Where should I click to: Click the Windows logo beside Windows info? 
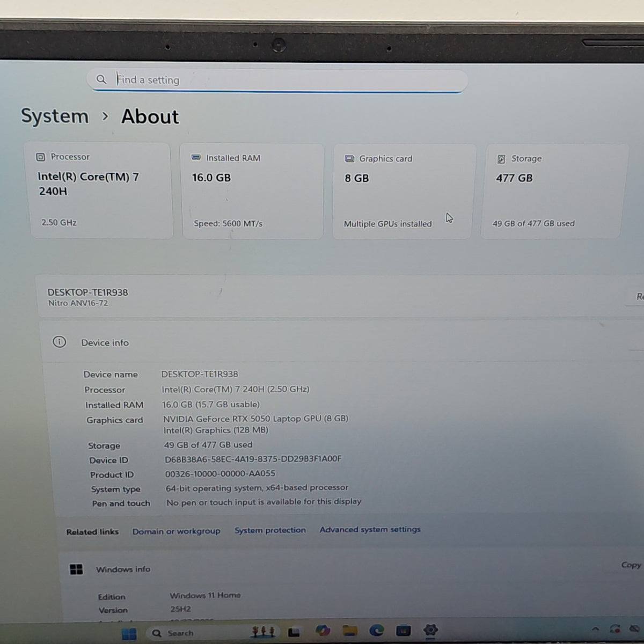[x=76, y=569]
